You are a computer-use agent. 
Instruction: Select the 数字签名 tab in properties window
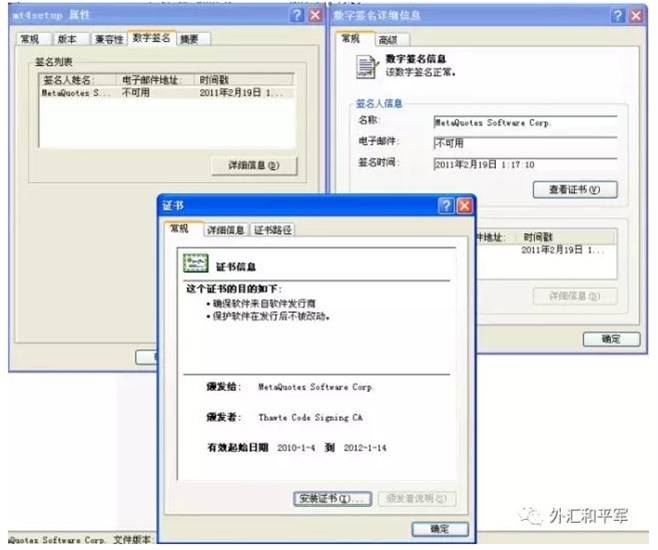pos(151,38)
